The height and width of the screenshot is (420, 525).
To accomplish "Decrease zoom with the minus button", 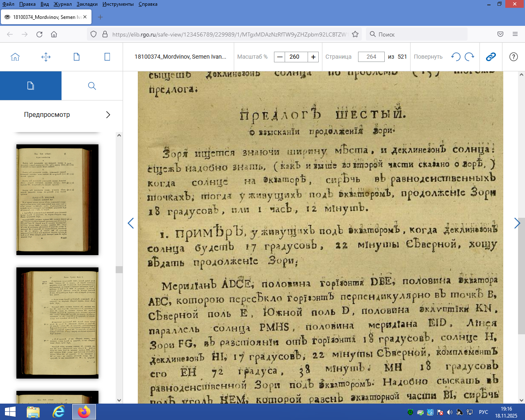I will click(x=280, y=57).
